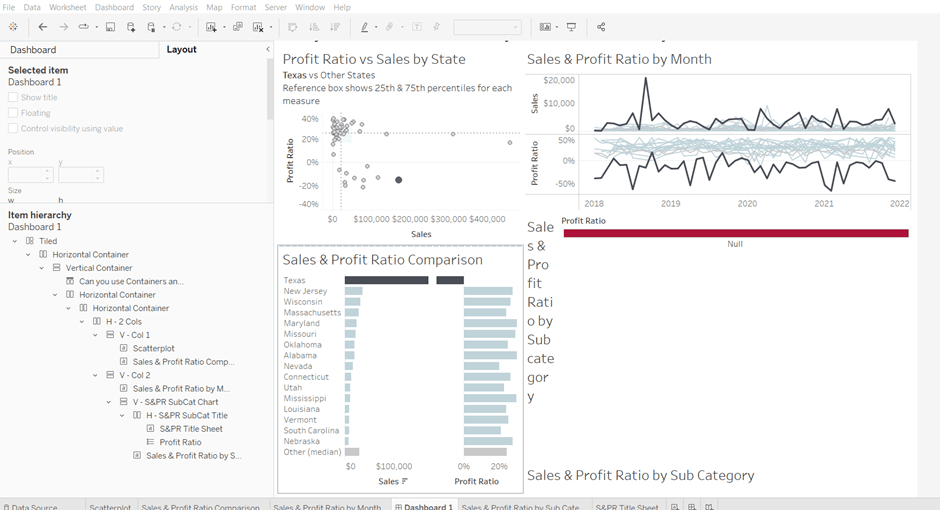940x510 pixels.
Task: Open Presentation mode icon
Action: pos(572,27)
